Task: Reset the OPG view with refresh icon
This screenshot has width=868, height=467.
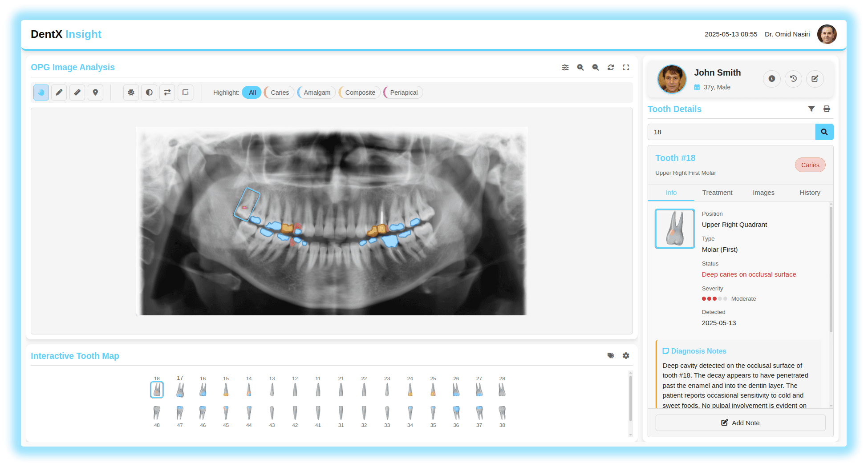Action: tap(611, 68)
